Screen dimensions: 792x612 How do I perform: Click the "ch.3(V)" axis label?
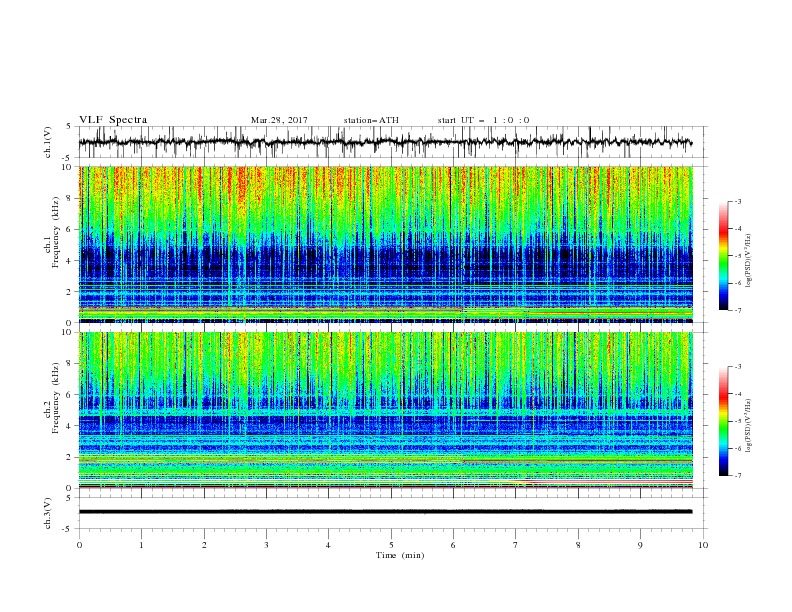[47, 513]
